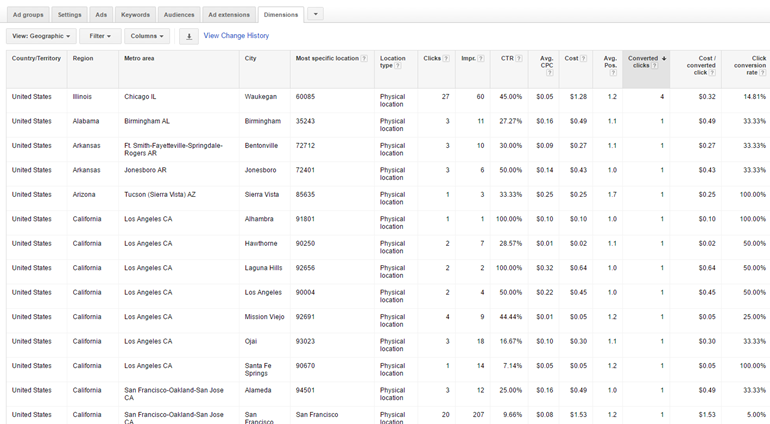The height and width of the screenshot is (424, 770).
Task: Click the help icon beside Impr. column
Action: pyautogui.click(x=482, y=59)
